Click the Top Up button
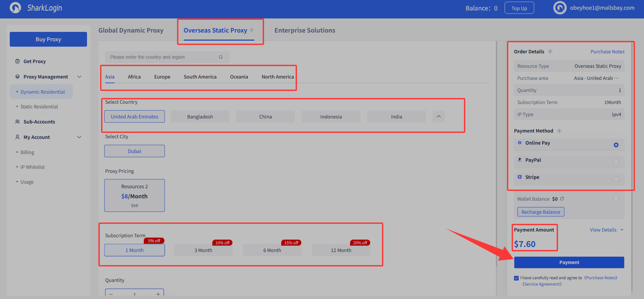The height and width of the screenshot is (299, 644). 519,8
